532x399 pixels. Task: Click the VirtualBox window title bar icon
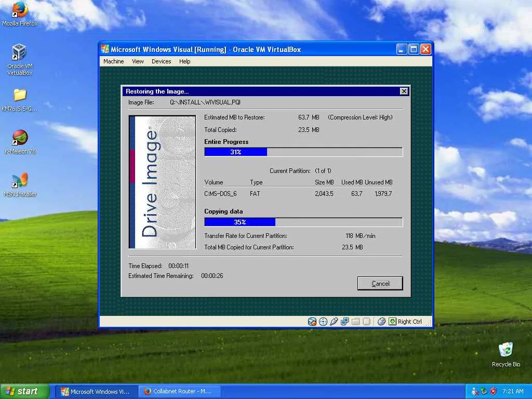105,49
